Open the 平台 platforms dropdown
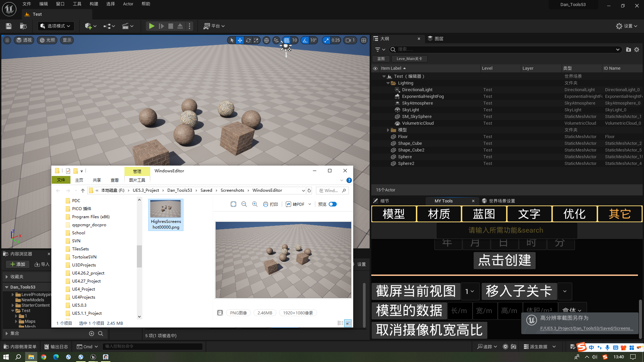Image resolution: width=644 pixels, height=362 pixels. click(214, 26)
